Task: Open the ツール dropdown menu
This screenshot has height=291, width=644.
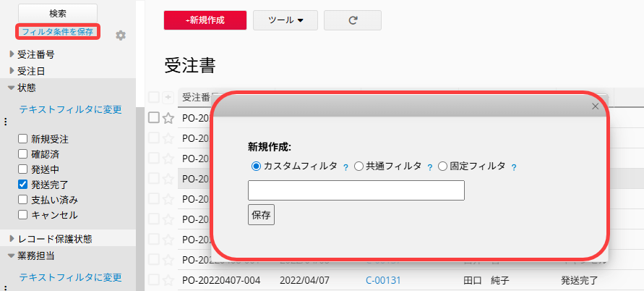Action: point(285,20)
